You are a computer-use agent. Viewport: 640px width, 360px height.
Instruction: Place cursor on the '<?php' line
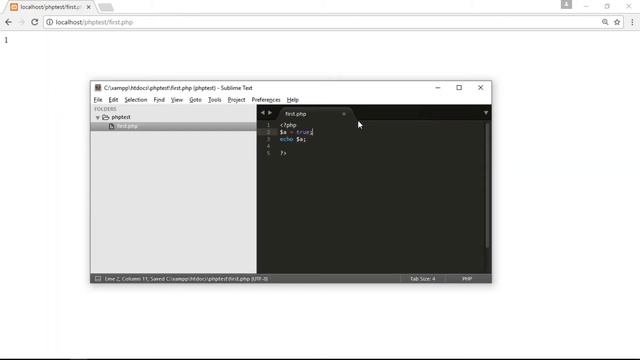[288, 125]
